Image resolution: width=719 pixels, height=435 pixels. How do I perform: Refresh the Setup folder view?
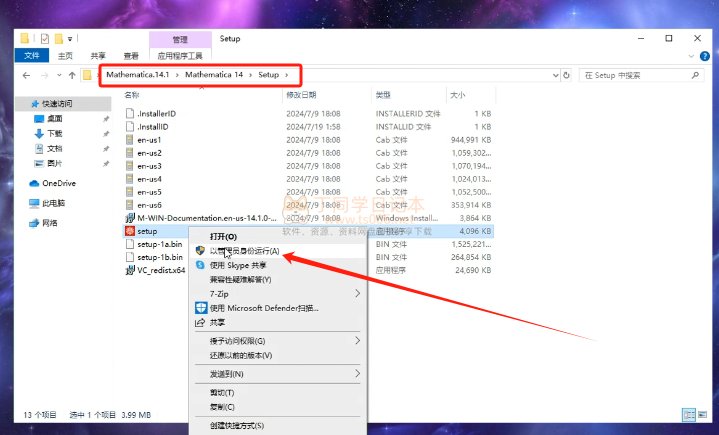click(x=566, y=75)
